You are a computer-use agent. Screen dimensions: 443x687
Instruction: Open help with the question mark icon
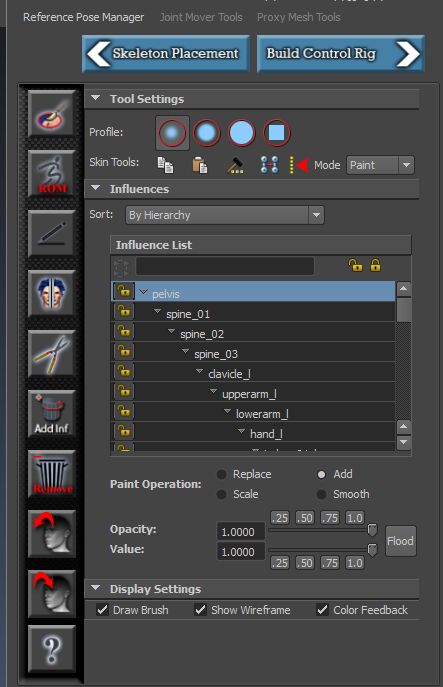tap(52, 649)
